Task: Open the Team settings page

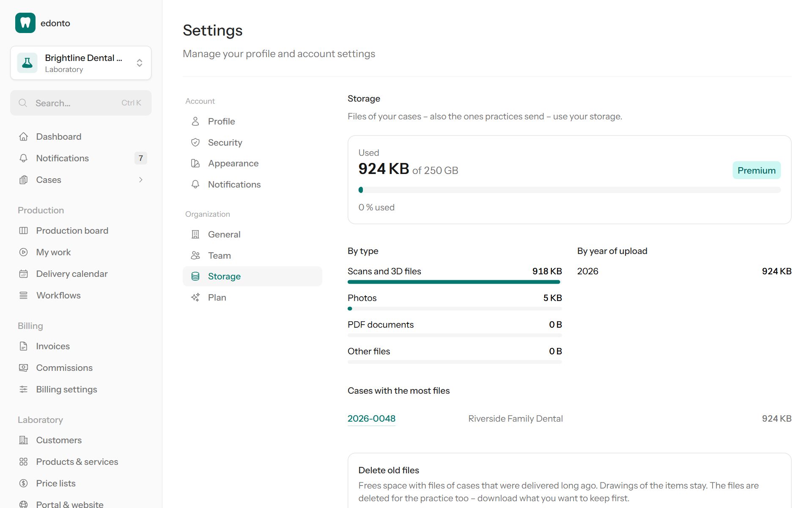Action: tap(252, 256)
